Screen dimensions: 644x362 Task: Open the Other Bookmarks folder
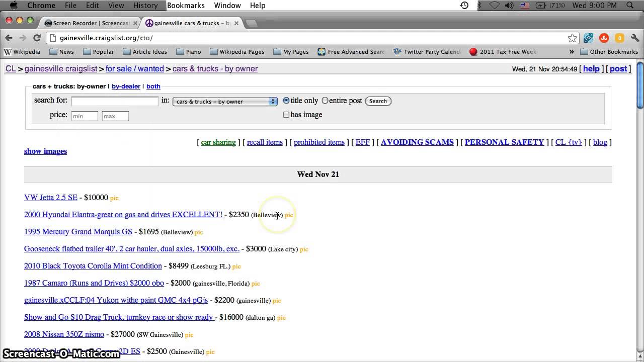(x=609, y=52)
